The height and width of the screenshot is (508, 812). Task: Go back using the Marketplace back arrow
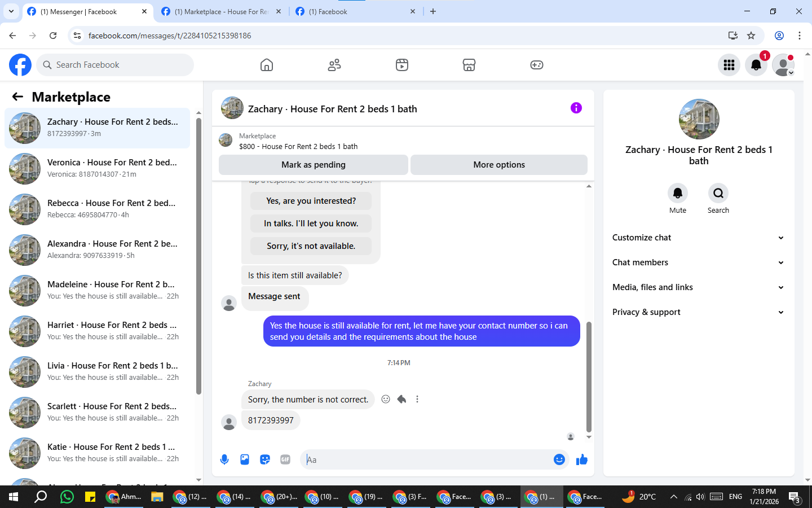tap(17, 97)
